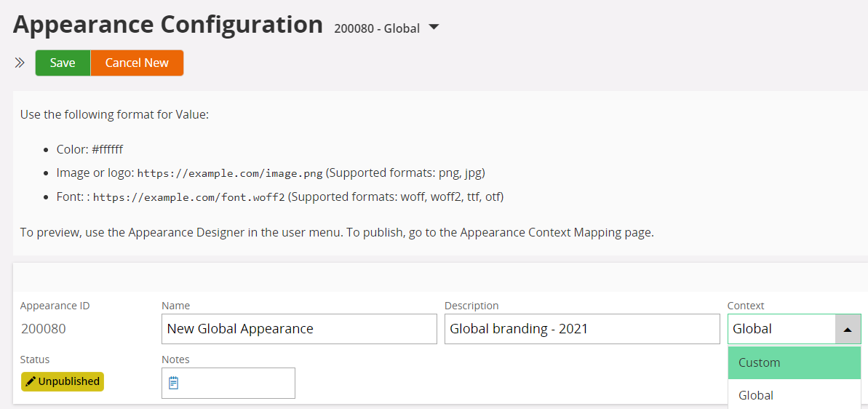The width and height of the screenshot is (868, 409).
Task: Click the pencil icon on Unpublished badge
Action: pyautogui.click(x=31, y=381)
